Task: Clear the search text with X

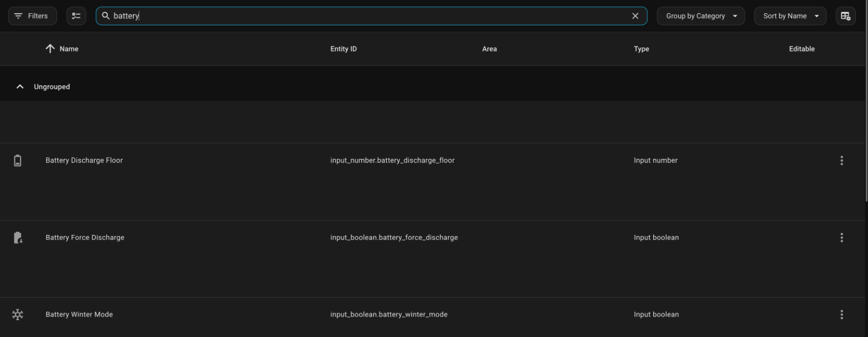Action: point(635,16)
